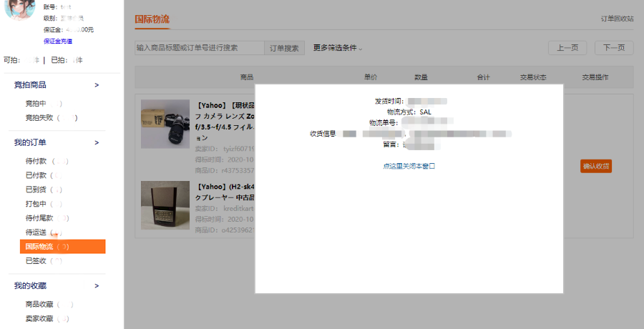Go to 待运送 orders
The image size is (644, 329).
point(36,232)
